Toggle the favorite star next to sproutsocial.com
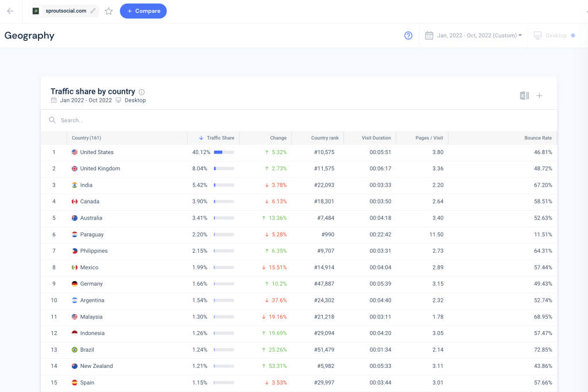This screenshot has height=392, width=588. pos(109,10)
